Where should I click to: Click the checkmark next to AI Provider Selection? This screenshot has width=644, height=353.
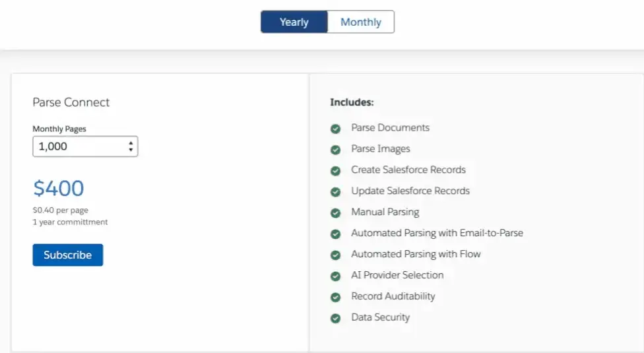pyautogui.click(x=336, y=276)
